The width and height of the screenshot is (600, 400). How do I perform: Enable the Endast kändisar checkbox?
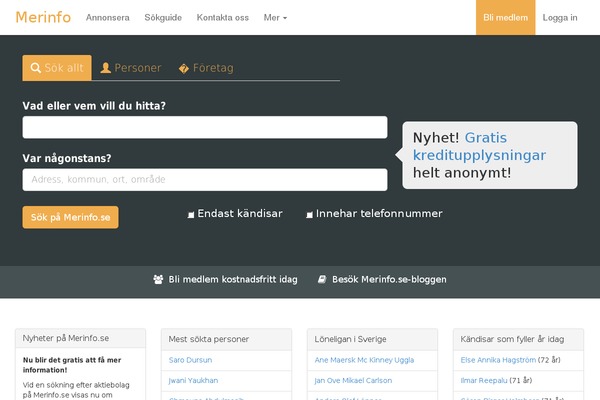(x=191, y=215)
